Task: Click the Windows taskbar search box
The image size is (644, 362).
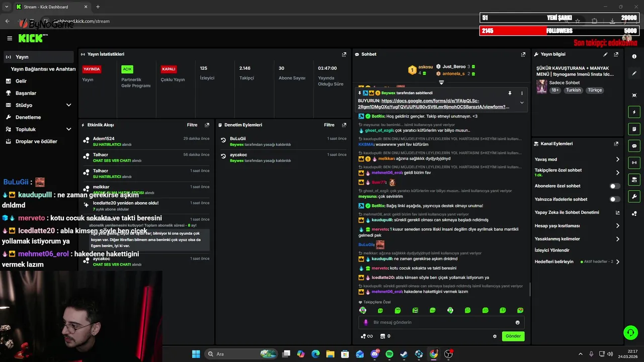Action: coord(242,354)
